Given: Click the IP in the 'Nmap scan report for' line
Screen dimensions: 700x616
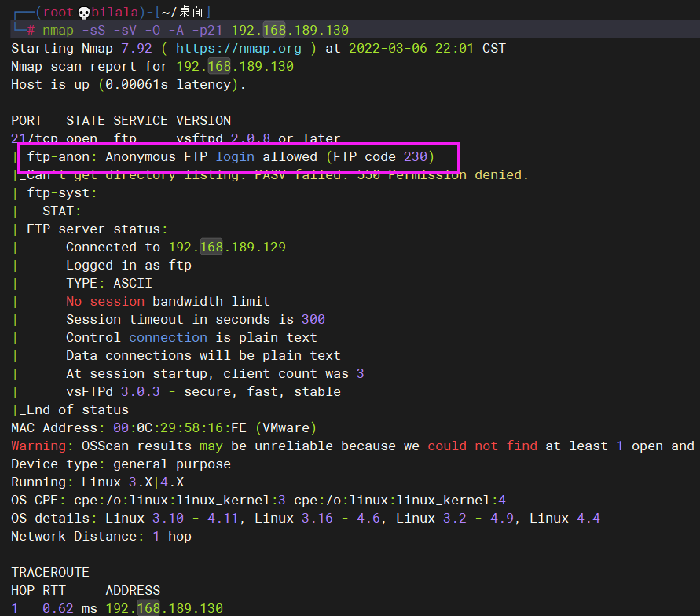Looking at the screenshot, I should (x=235, y=67).
